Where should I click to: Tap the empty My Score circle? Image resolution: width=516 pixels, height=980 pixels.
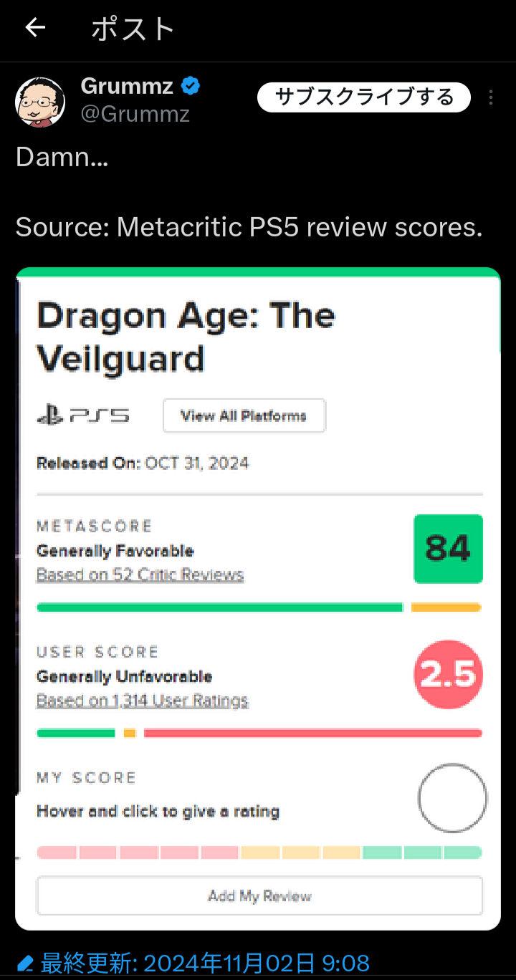point(452,798)
